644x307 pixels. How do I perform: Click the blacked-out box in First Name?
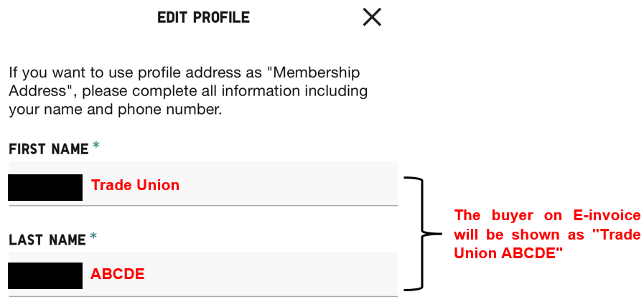click(x=45, y=186)
